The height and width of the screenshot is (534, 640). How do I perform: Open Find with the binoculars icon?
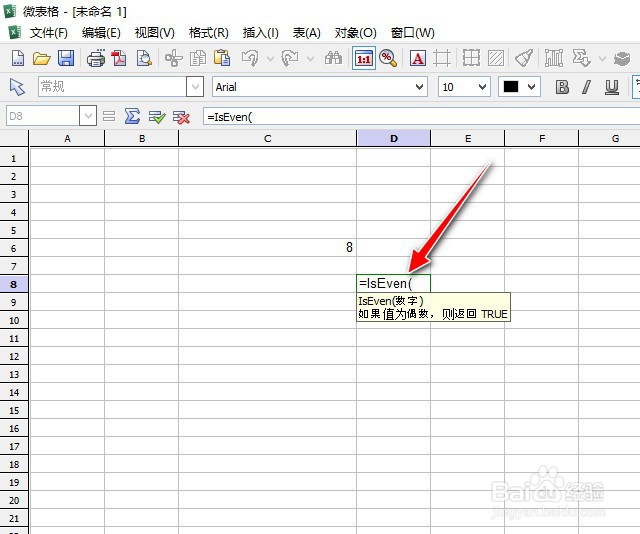coord(333,58)
